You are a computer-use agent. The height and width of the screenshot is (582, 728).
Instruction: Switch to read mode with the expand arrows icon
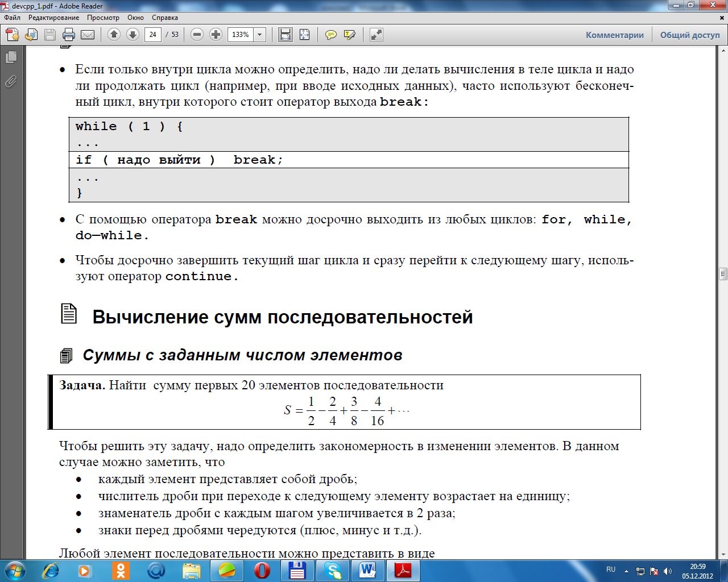pyautogui.click(x=377, y=35)
